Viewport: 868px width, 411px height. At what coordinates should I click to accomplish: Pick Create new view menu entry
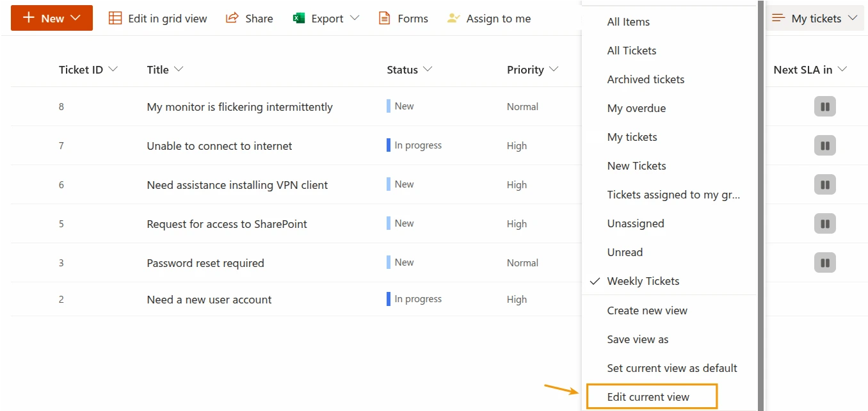pyautogui.click(x=647, y=310)
